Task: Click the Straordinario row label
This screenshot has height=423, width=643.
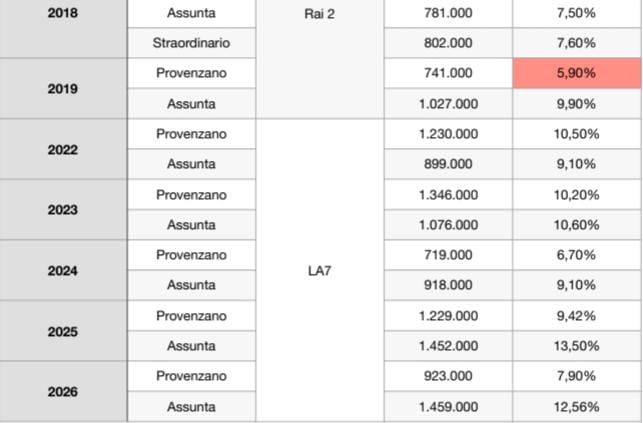Action: pos(192,43)
